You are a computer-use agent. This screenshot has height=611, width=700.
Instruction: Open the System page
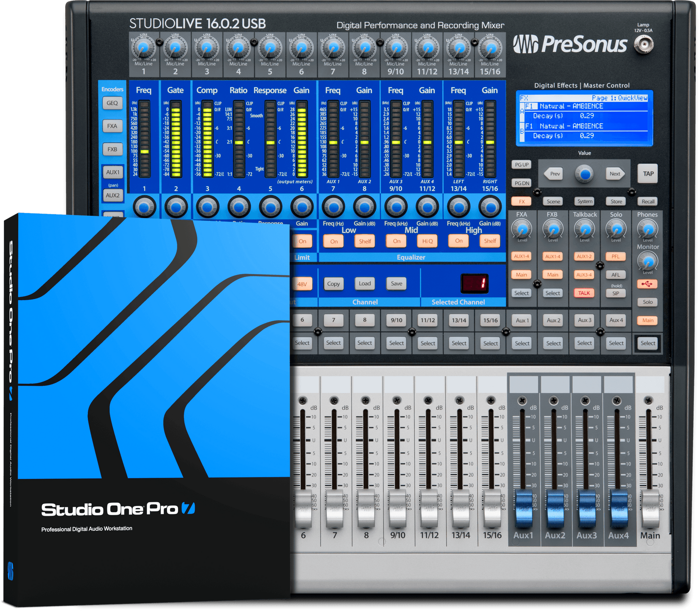584,201
